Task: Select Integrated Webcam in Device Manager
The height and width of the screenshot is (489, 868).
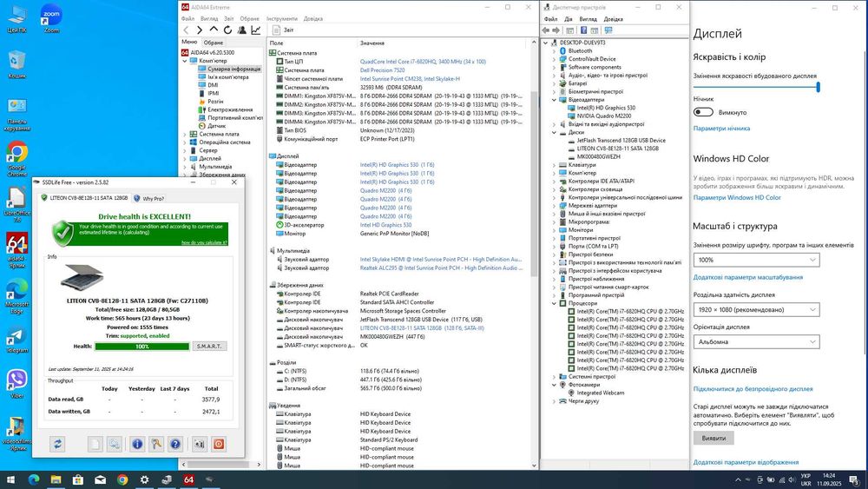Action: (x=600, y=393)
